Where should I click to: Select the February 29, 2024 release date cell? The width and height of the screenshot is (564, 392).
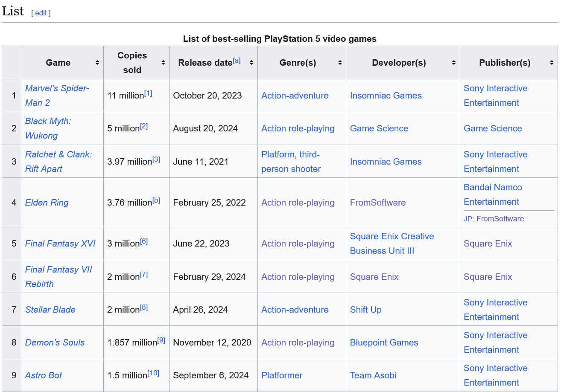pos(213,277)
